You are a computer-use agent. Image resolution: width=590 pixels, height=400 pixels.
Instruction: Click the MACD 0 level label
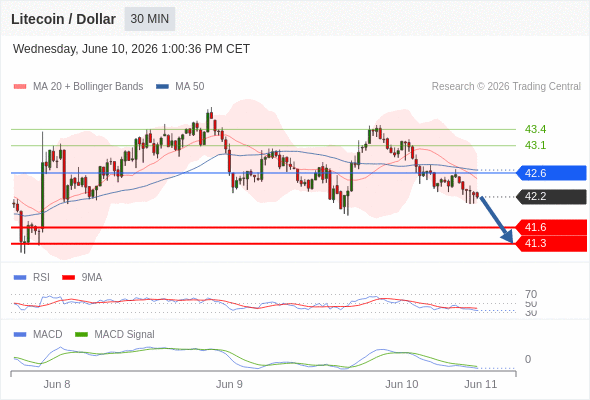[528, 359]
